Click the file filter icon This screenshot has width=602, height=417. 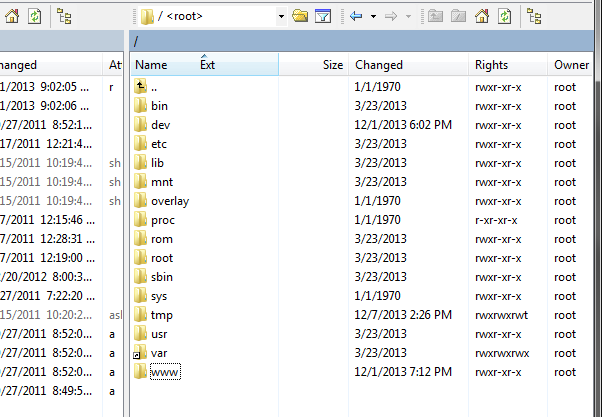pos(322,17)
